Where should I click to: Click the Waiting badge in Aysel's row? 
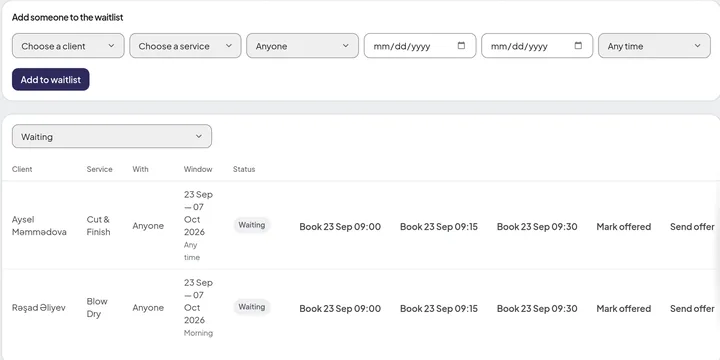coord(252,225)
